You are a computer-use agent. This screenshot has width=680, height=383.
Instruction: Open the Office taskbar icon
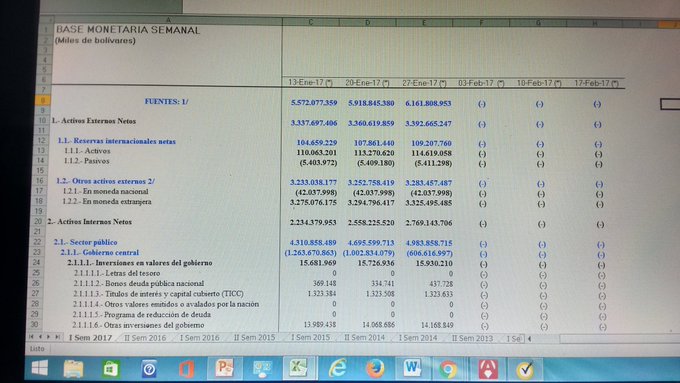point(187,370)
